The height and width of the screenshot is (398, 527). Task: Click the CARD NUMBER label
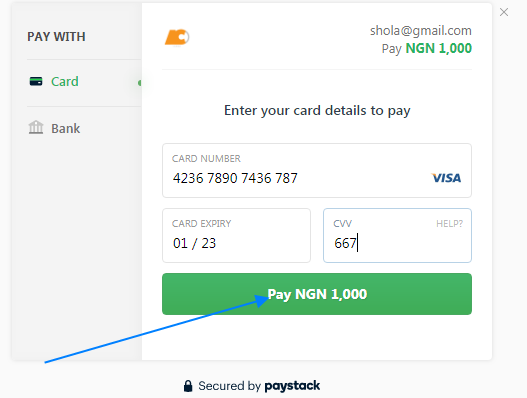point(206,158)
